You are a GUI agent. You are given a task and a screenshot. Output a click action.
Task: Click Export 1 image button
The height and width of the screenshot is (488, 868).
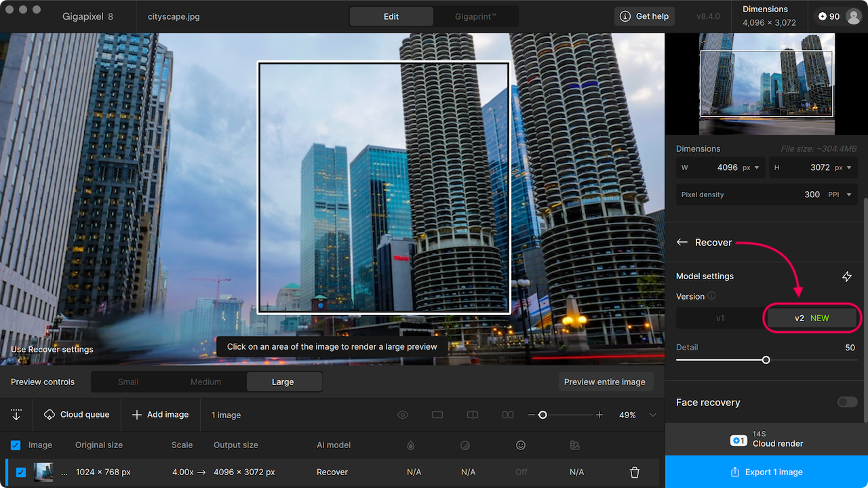point(766,472)
